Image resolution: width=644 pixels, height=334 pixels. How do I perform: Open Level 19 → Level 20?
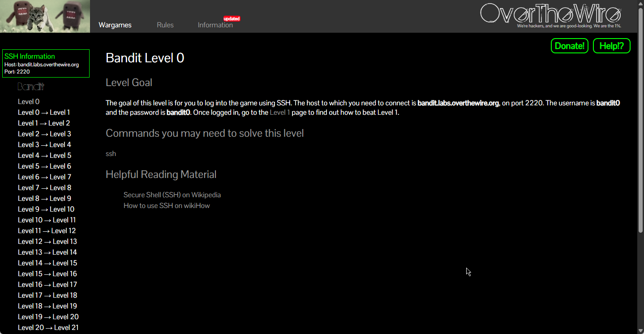(48, 317)
